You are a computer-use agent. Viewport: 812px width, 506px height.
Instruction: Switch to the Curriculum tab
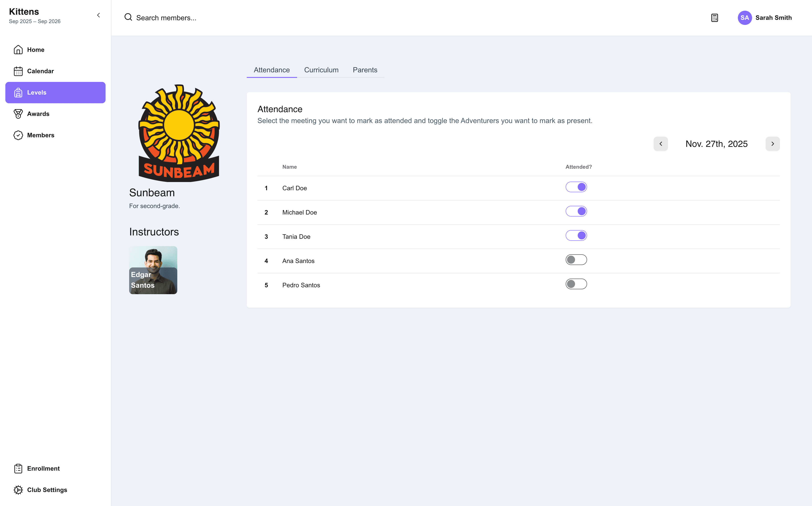pos(321,70)
